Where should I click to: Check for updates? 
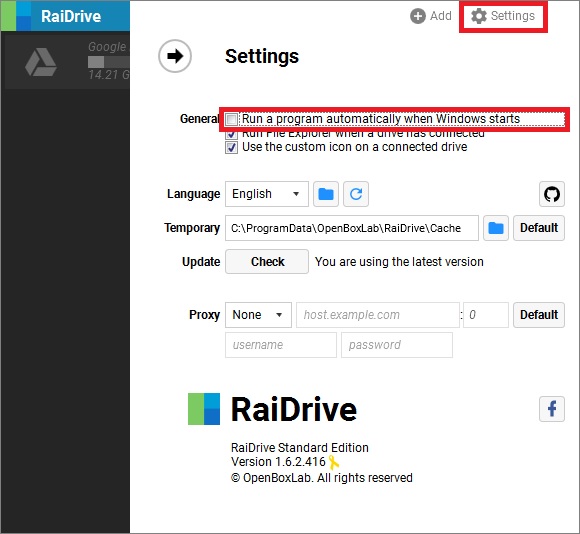(x=267, y=261)
